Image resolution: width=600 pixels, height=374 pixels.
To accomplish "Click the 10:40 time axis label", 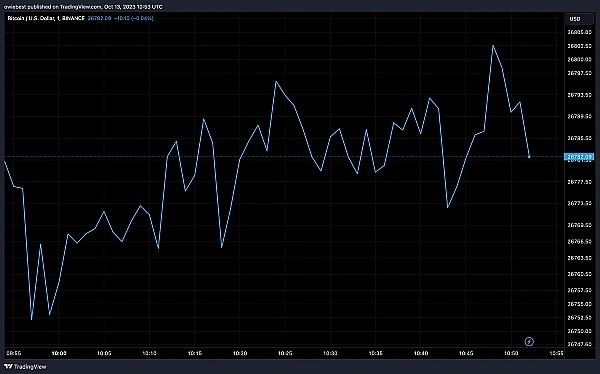I will 421,353.
